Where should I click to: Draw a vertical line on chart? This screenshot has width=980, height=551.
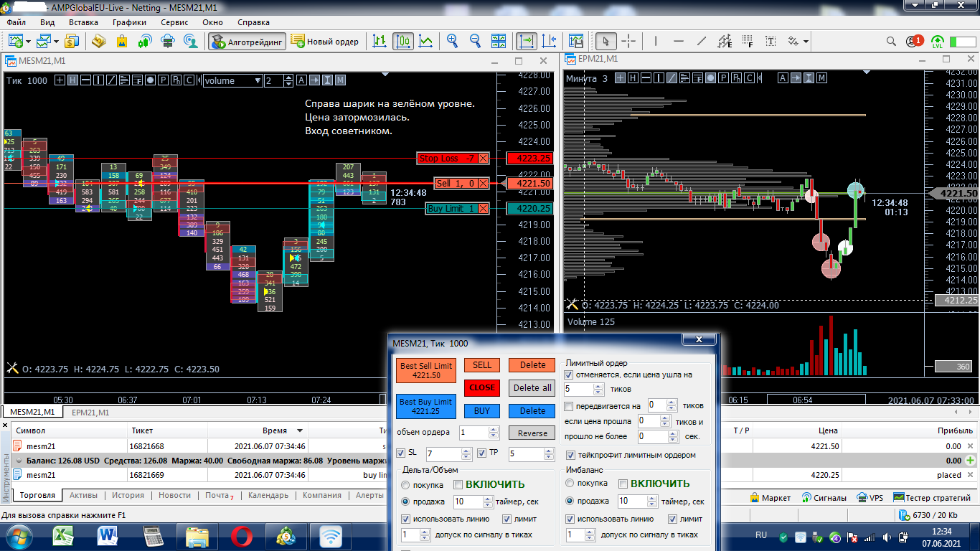656,42
